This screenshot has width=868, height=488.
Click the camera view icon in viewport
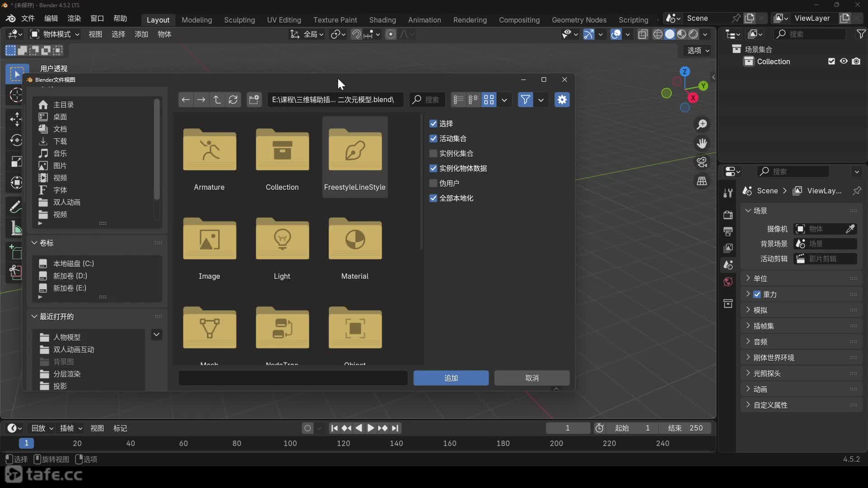coord(702,162)
